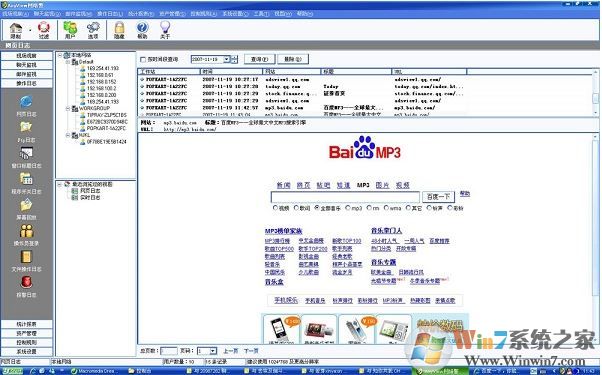Viewport: 602px width, 375px height.
Task: Open the 2007-11-19 date dropdown arrow
Action: point(227,59)
